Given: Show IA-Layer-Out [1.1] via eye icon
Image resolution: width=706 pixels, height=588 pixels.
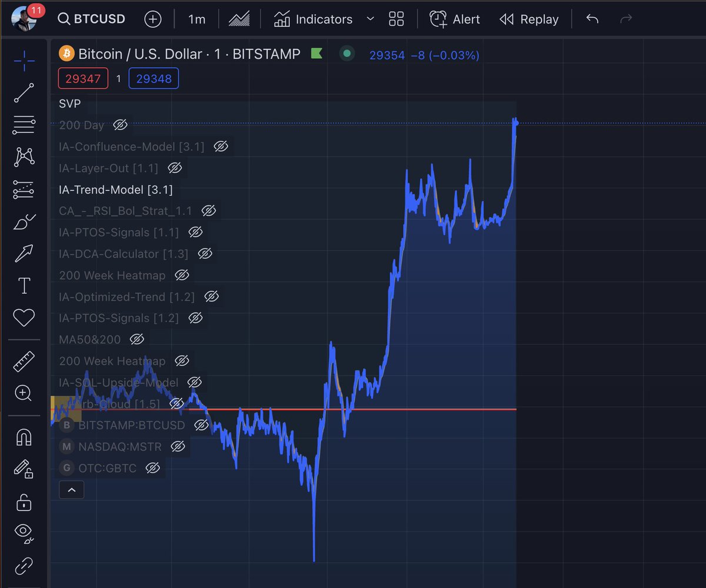Looking at the screenshot, I should click(x=175, y=168).
